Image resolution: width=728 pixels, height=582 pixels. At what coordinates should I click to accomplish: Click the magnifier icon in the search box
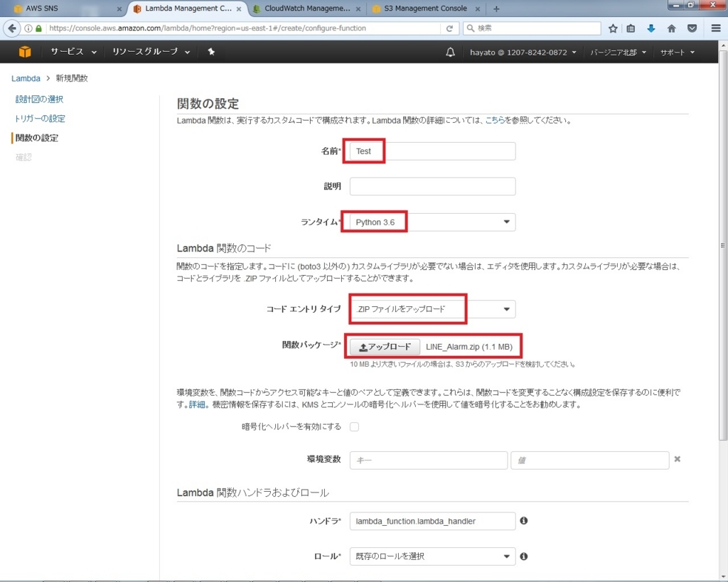(x=471, y=28)
